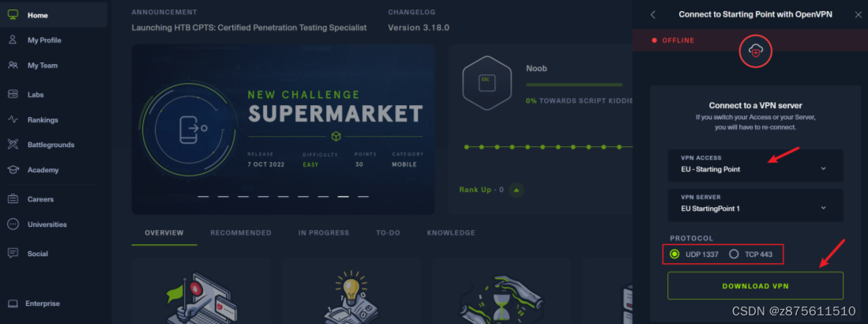Screen dimensions: 868x324
Task: Open the VPN Access dropdown
Action: point(755,165)
